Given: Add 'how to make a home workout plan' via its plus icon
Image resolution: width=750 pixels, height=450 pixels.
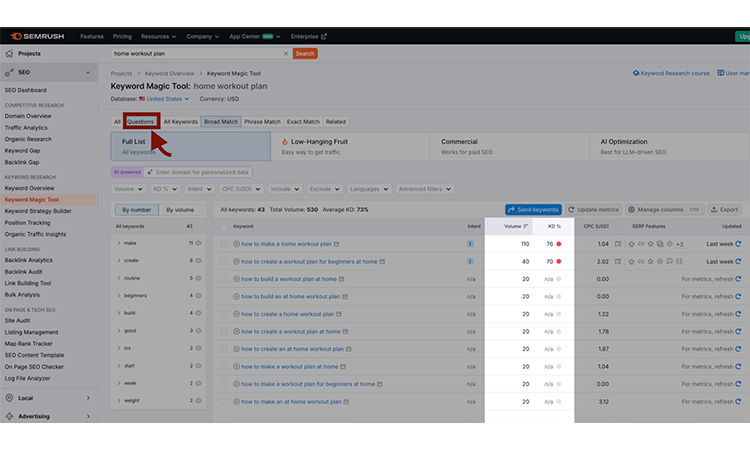Looking at the screenshot, I should point(236,244).
